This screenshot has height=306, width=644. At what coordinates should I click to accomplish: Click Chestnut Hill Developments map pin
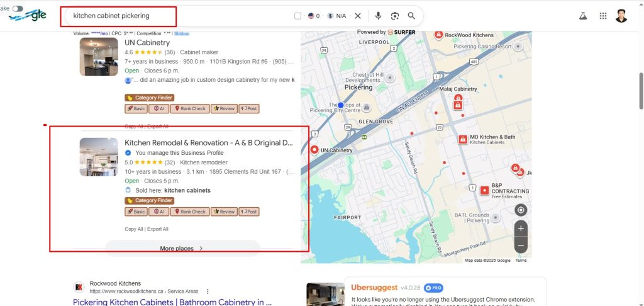tap(390, 77)
